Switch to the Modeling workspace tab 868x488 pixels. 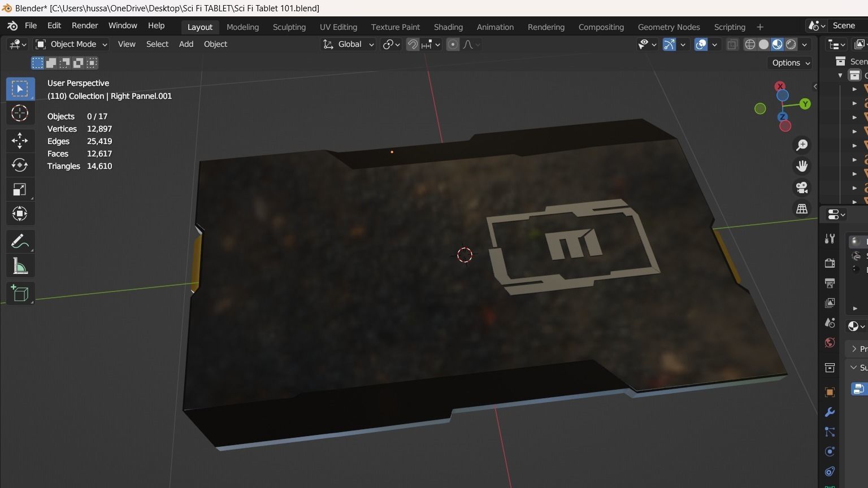point(242,27)
